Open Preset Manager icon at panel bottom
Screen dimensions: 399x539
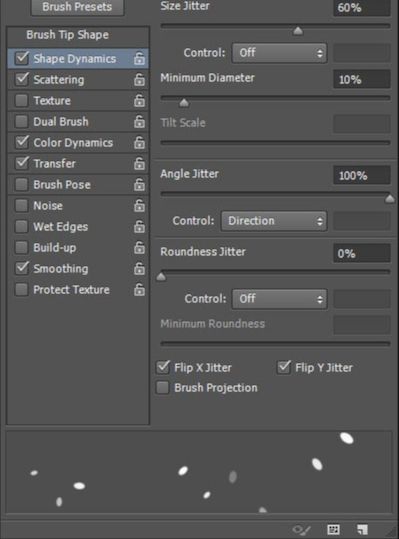point(333,529)
